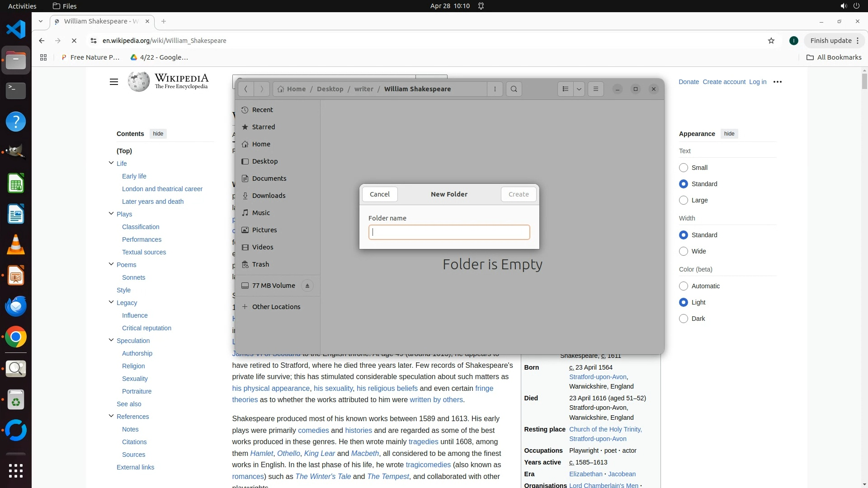Switch to the William Shakespeare browser tab
This screenshot has height=488, width=868.
click(x=102, y=21)
